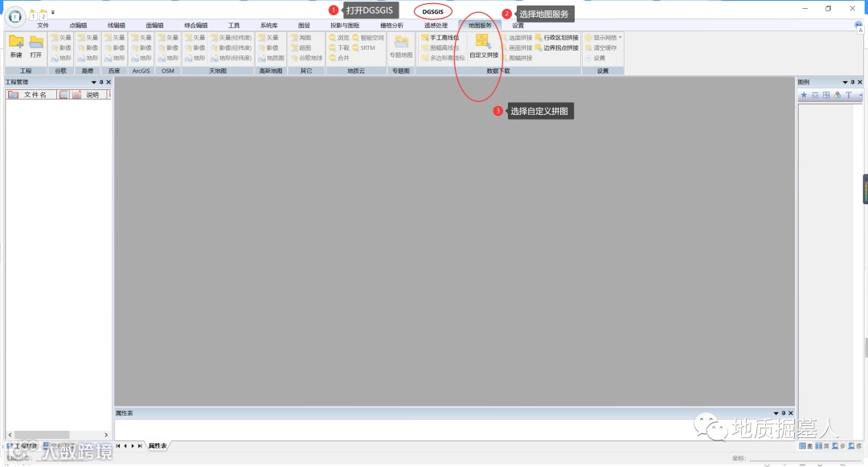Open the 海图 nautical chart

coord(301,38)
